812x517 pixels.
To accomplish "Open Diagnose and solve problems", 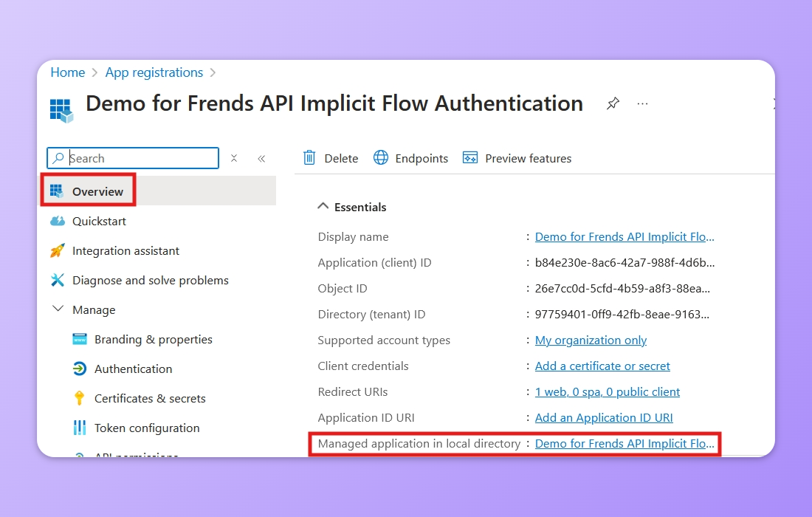I will (150, 280).
